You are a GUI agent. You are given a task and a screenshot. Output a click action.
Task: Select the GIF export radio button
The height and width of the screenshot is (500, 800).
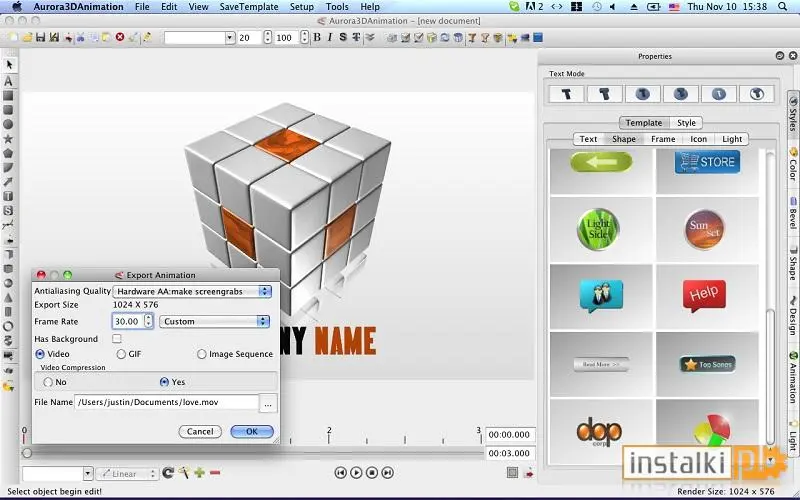coord(121,354)
